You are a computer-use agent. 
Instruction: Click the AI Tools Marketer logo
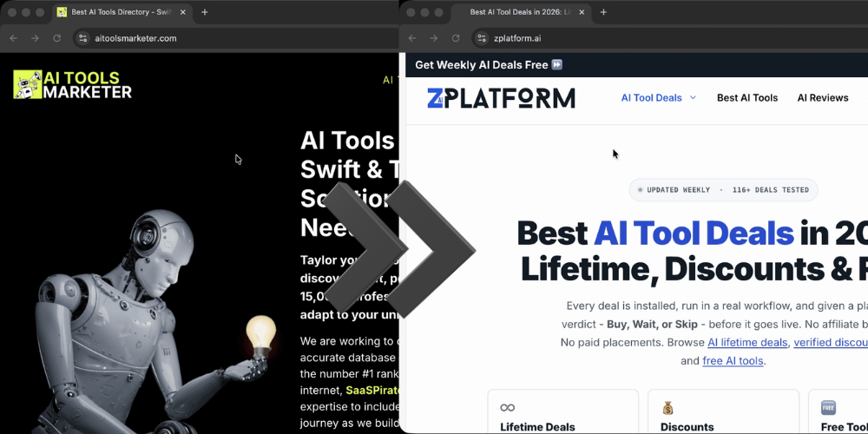(x=73, y=85)
